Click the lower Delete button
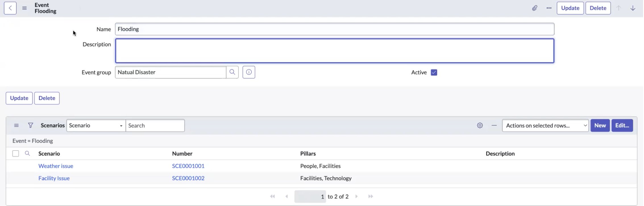 click(47, 98)
